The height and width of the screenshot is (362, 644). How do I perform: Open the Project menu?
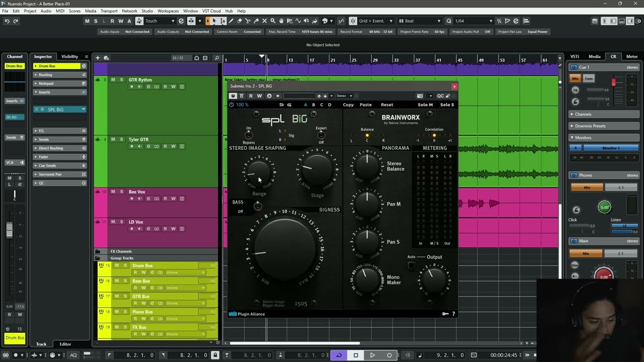(30, 11)
